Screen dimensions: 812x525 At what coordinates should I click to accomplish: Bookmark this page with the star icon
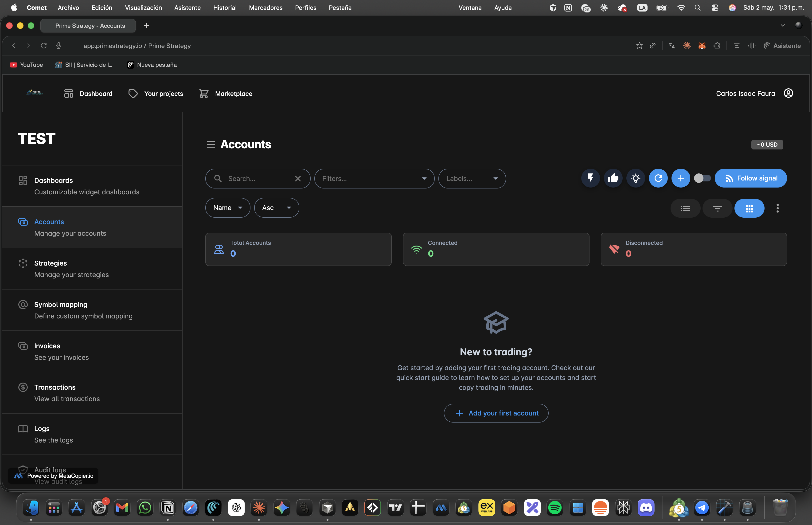point(639,46)
